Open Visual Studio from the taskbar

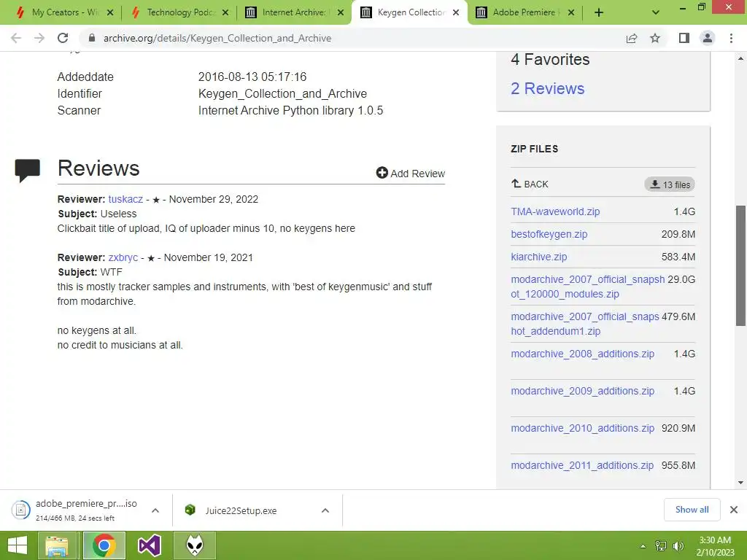[149, 545]
